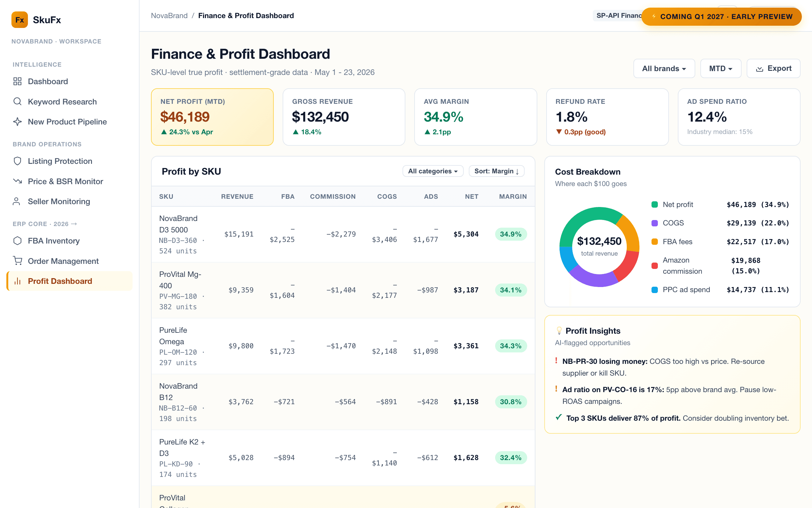Image resolution: width=812 pixels, height=508 pixels.
Task: Click the Net profit green legend swatch
Action: [x=654, y=204]
